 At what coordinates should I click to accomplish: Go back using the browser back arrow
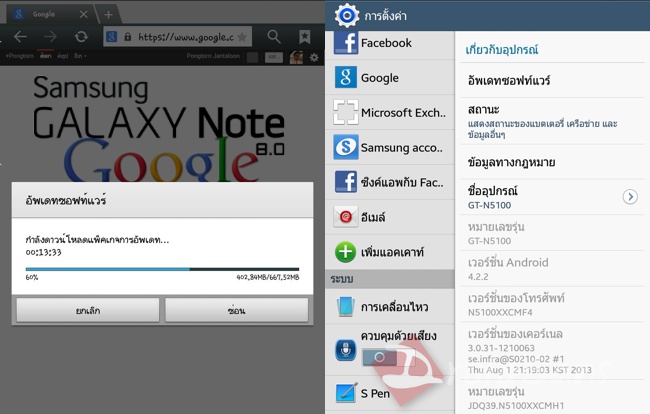pos(20,37)
